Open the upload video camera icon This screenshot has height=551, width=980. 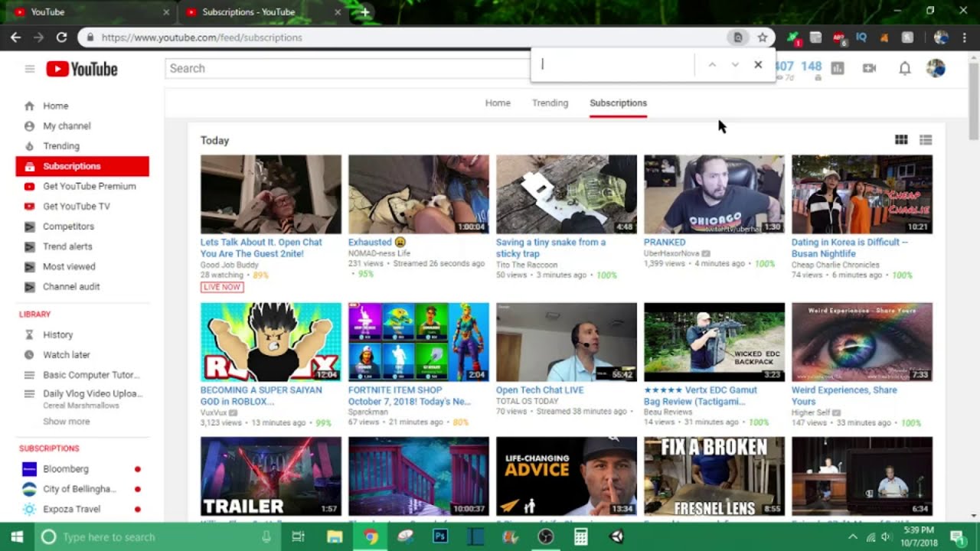tap(869, 68)
